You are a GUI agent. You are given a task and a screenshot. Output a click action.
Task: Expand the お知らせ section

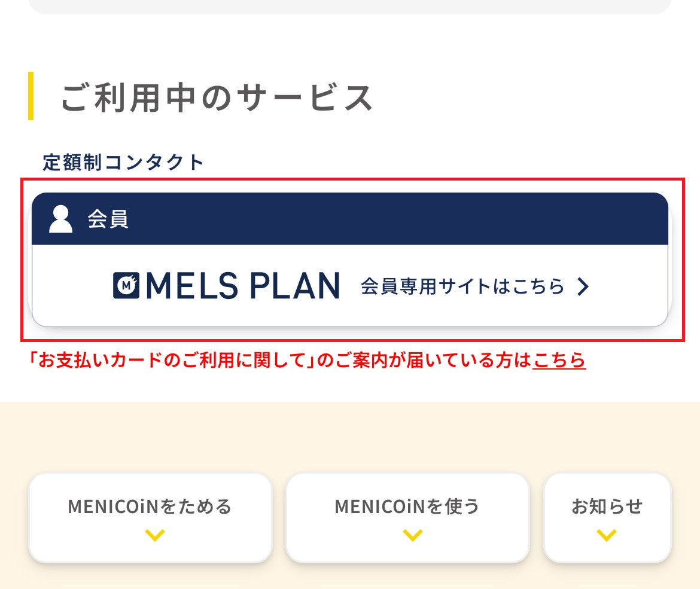607,518
